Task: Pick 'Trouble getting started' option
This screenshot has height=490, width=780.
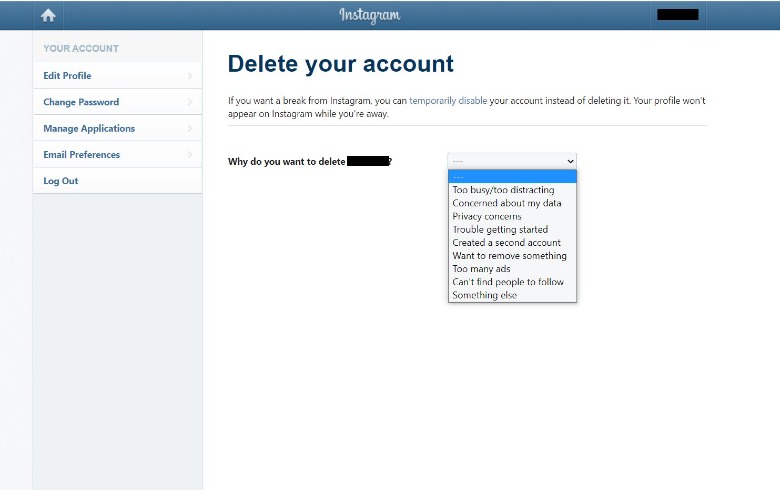Action: pyautogui.click(x=500, y=229)
